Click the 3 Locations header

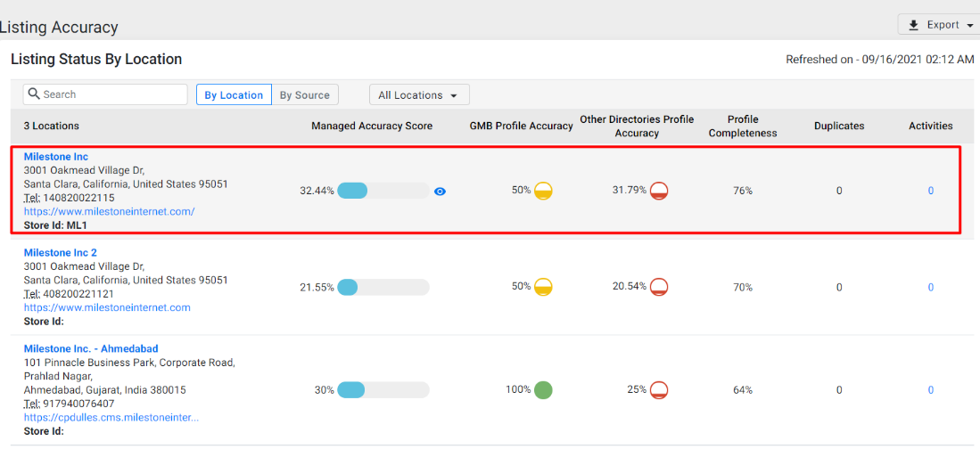(51, 127)
